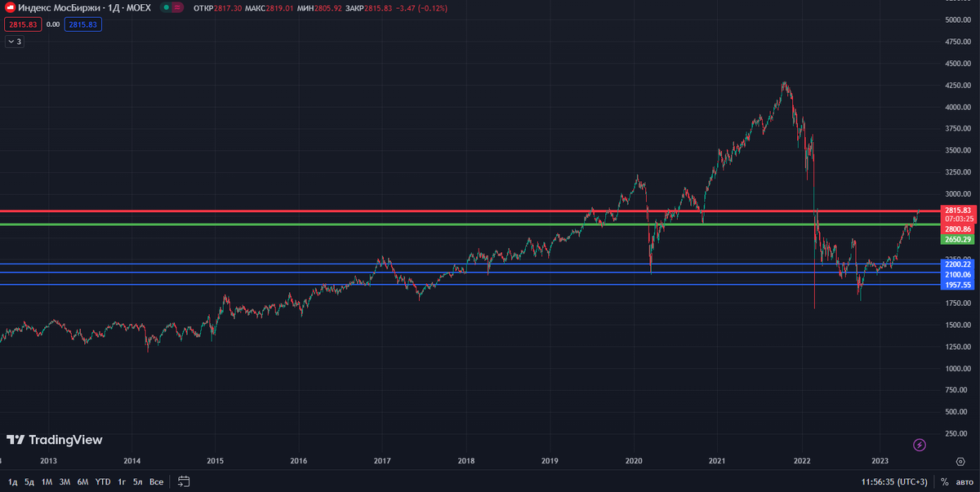Click the 2013 label on time axis
The width and height of the screenshot is (980, 492).
(48, 461)
